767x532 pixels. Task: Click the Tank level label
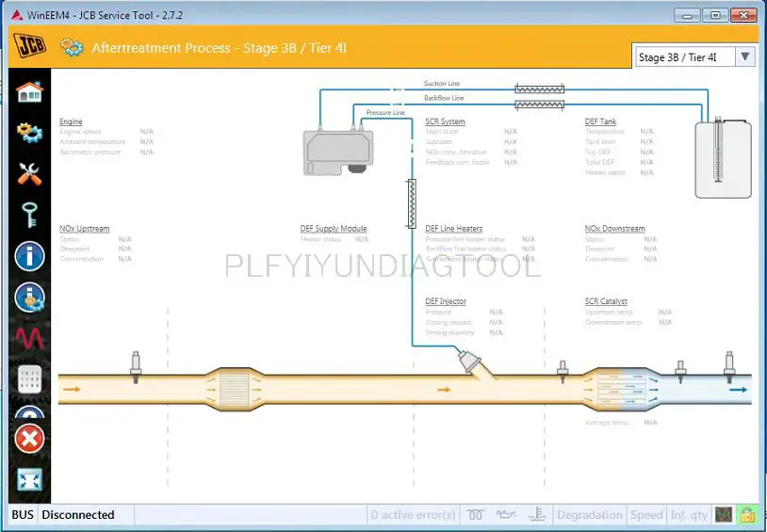[600, 142]
